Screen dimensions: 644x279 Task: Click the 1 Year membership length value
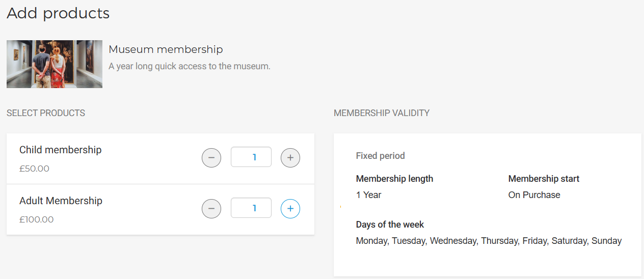click(x=368, y=195)
